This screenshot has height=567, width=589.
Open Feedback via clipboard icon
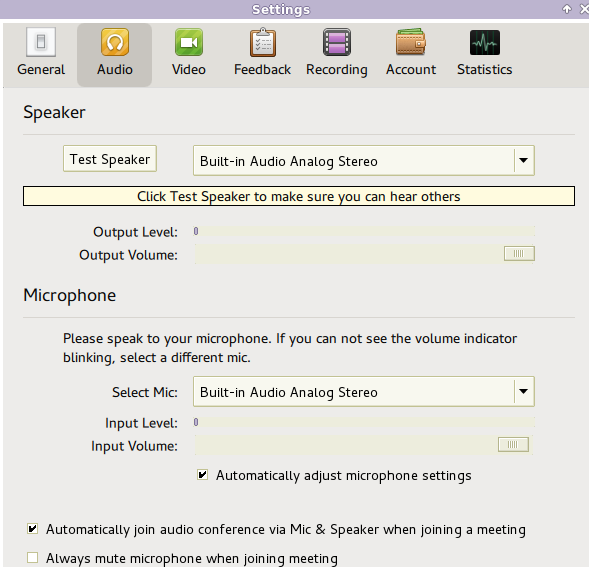263,42
